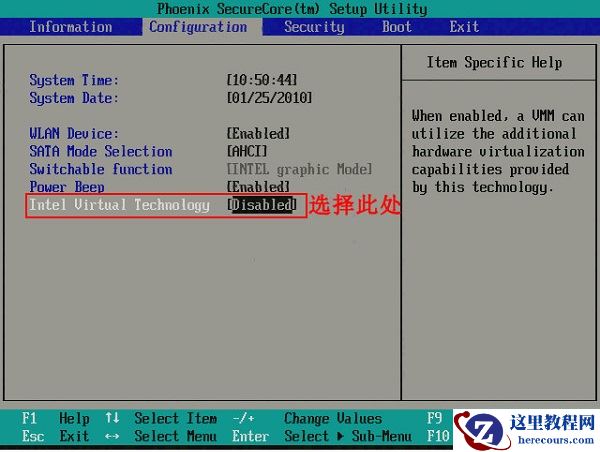The width and height of the screenshot is (600, 452).
Task: Open the Boot tab
Action: (397, 27)
